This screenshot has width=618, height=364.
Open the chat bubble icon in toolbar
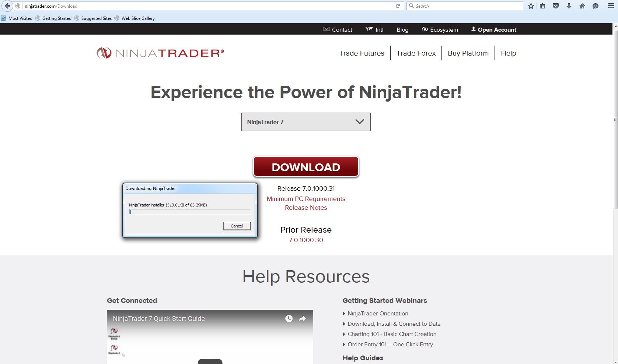click(596, 6)
